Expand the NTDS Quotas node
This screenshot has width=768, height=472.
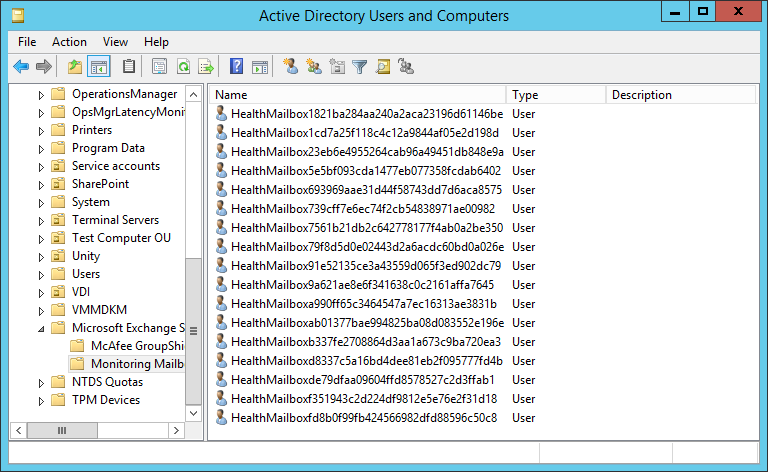point(41,383)
